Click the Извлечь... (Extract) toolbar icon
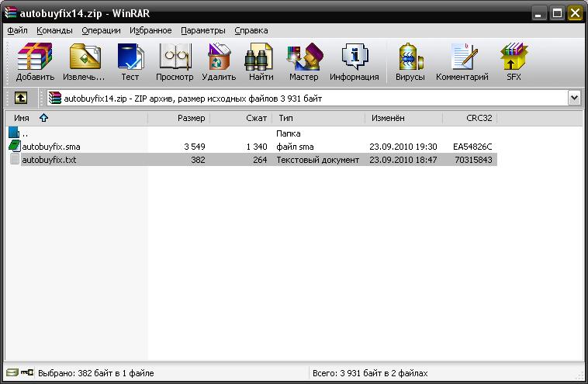This screenshot has height=384, width=588. coord(85,57)
